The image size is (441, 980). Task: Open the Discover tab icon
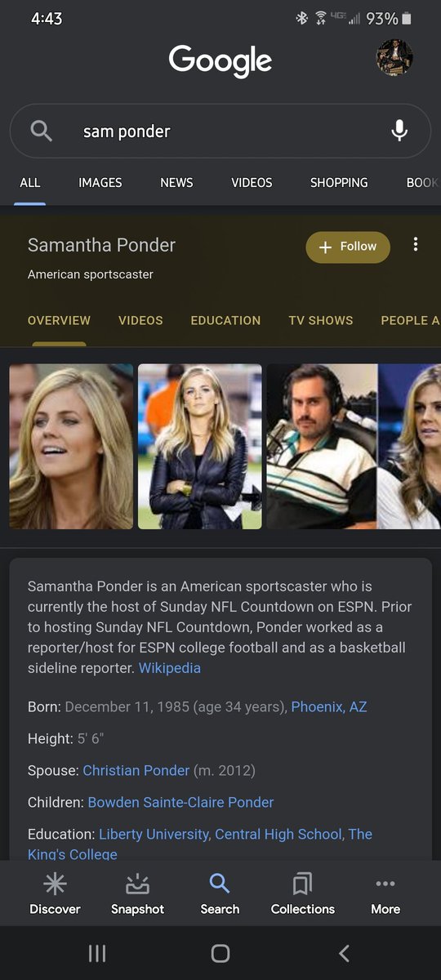click(56, 884)
